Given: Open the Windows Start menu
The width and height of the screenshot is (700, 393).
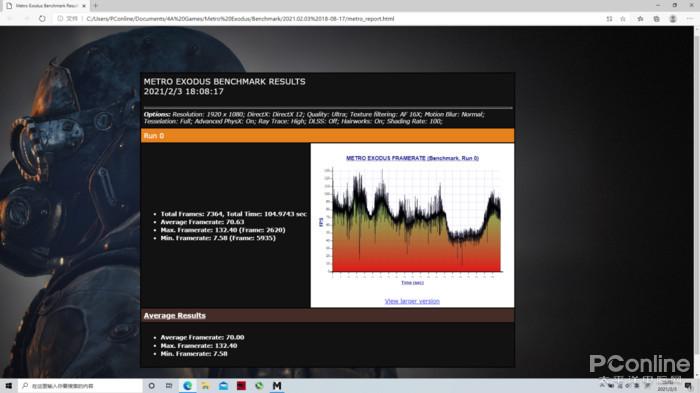Looking at the screenshot, I should click(x=8, y=385).
